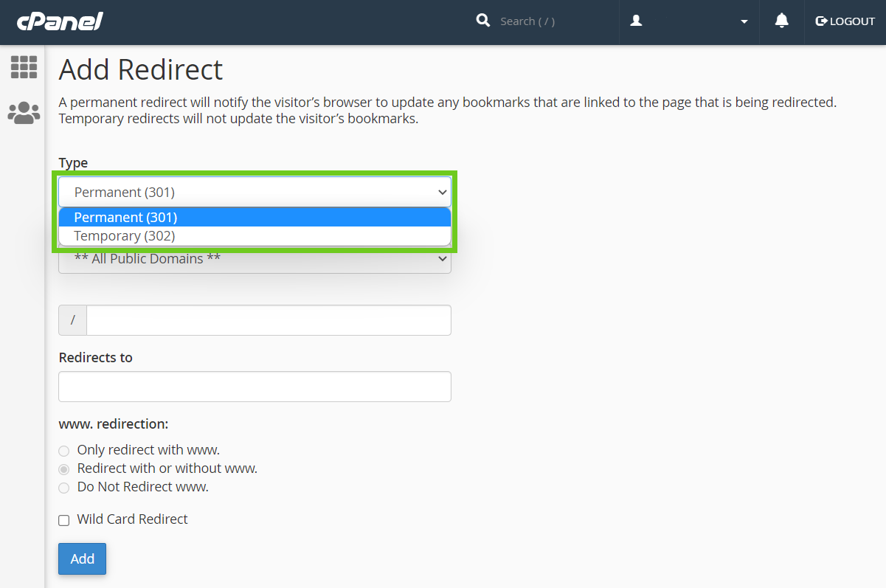Open the All Public Domains dropdown
886x588 pixels.
coord(255,260)
